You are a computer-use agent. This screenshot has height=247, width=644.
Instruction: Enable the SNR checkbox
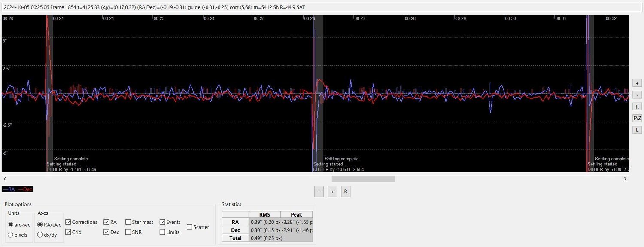click(x=134, y=232)
